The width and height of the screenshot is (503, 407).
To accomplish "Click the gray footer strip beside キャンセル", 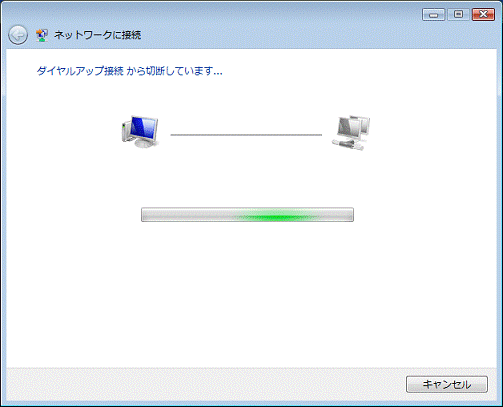I will pyautogui.click(x=203, y=384).
